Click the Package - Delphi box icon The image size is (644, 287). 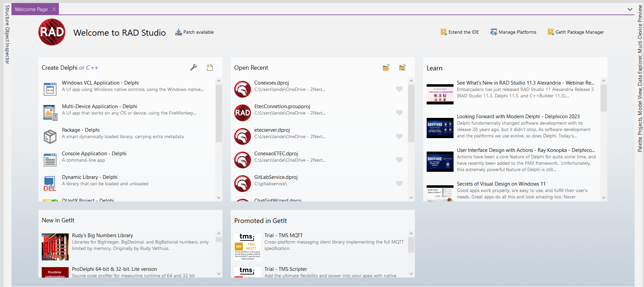click(50, 136)
